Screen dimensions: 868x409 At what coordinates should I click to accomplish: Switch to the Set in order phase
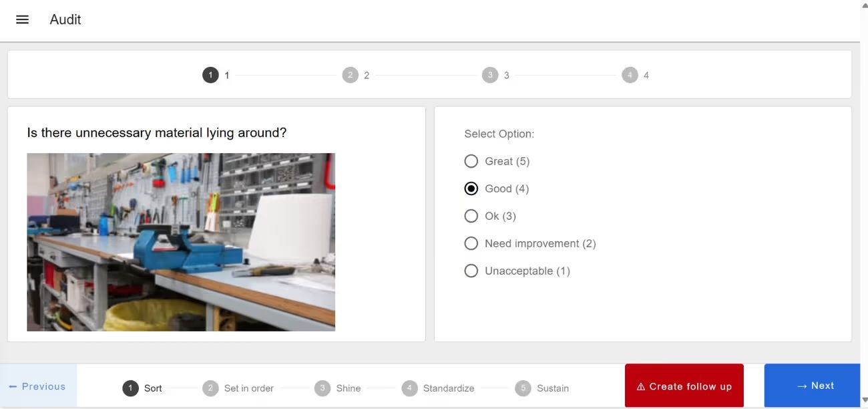[211, 388]
